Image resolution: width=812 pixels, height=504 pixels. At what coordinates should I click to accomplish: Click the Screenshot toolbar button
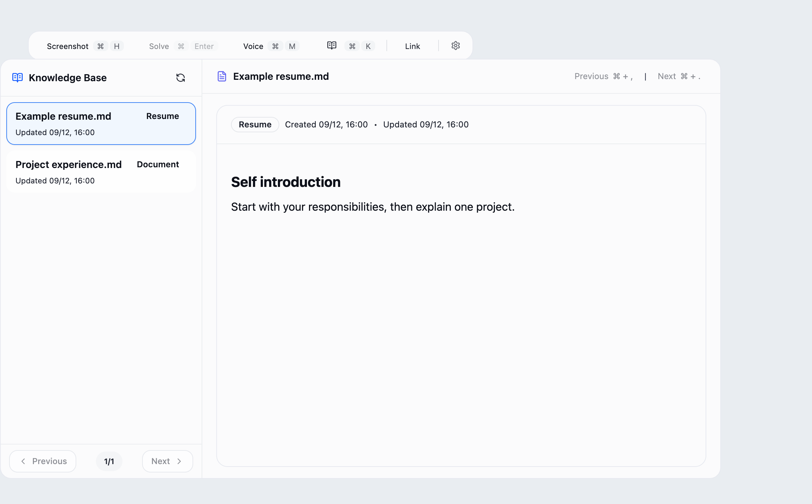[85, 46]
